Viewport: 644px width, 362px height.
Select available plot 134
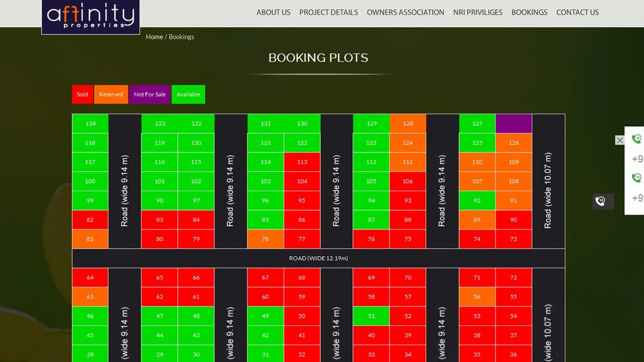(90, 124)
